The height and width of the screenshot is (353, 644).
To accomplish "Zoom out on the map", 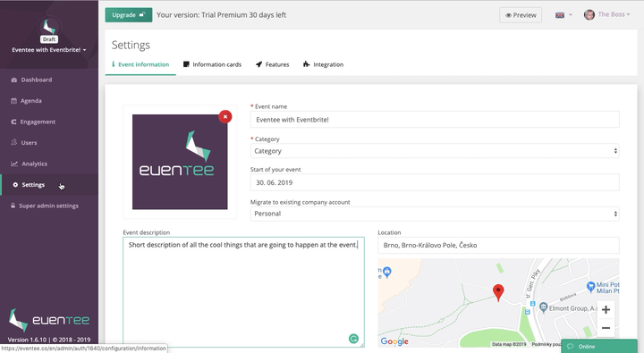I will (x=606, y=328).
